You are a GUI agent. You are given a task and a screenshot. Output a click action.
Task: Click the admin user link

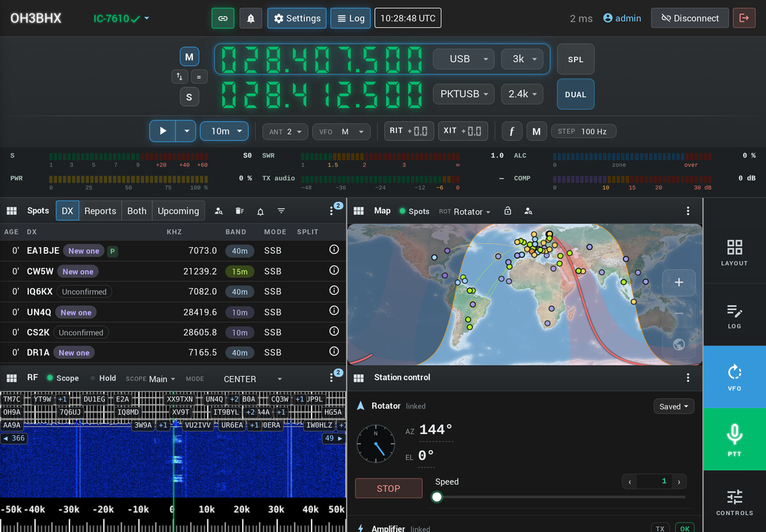click(x=622, y=18)
